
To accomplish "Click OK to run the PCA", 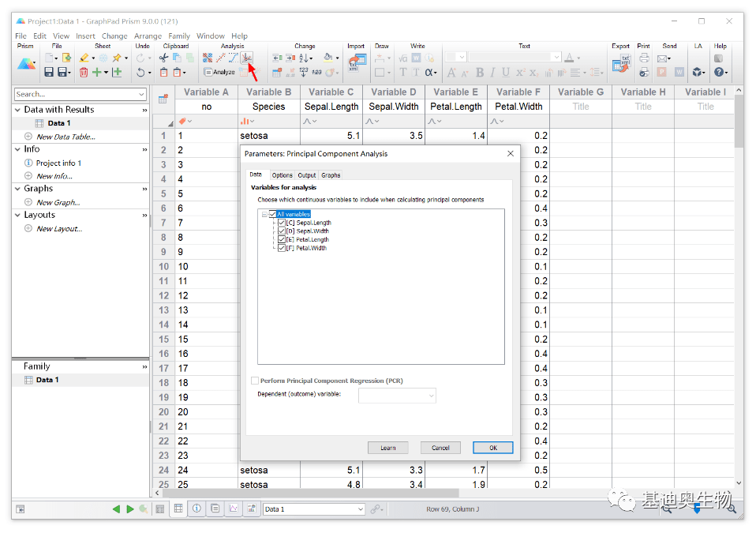I will click(492, 448).
